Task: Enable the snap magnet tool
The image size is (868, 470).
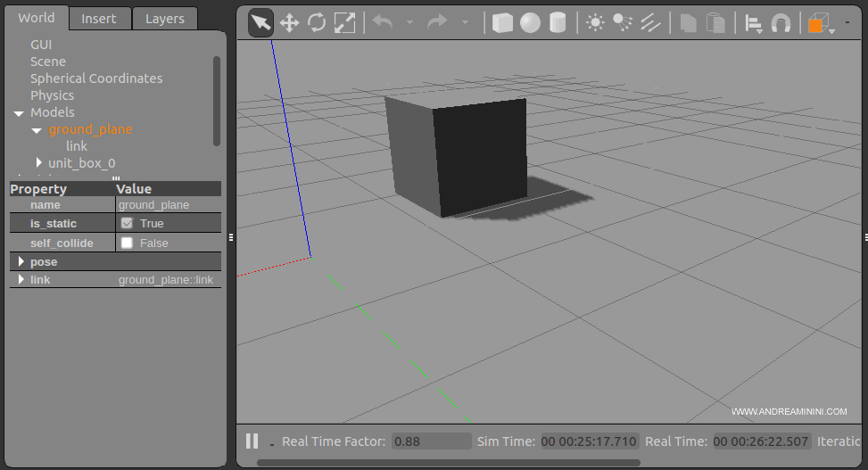Action: point(781,23)
